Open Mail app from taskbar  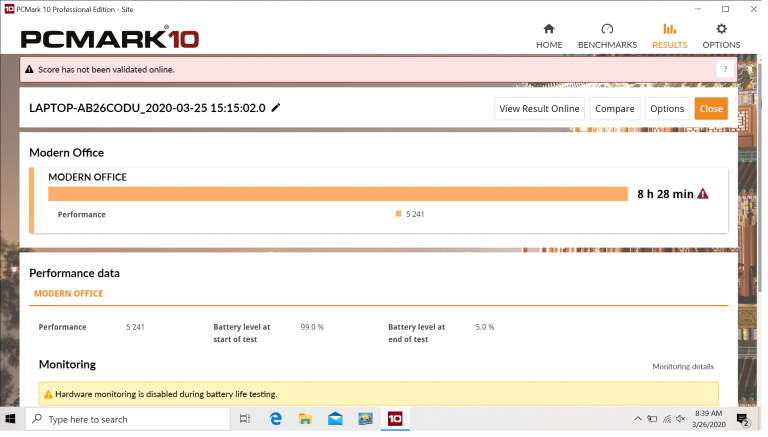pos(336,419)
